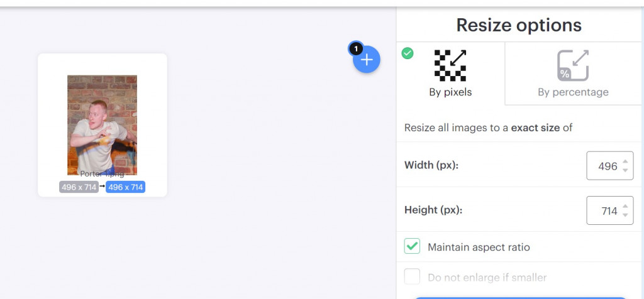
Task: Increase Width with the up arrow
Action: pos(625,161)
